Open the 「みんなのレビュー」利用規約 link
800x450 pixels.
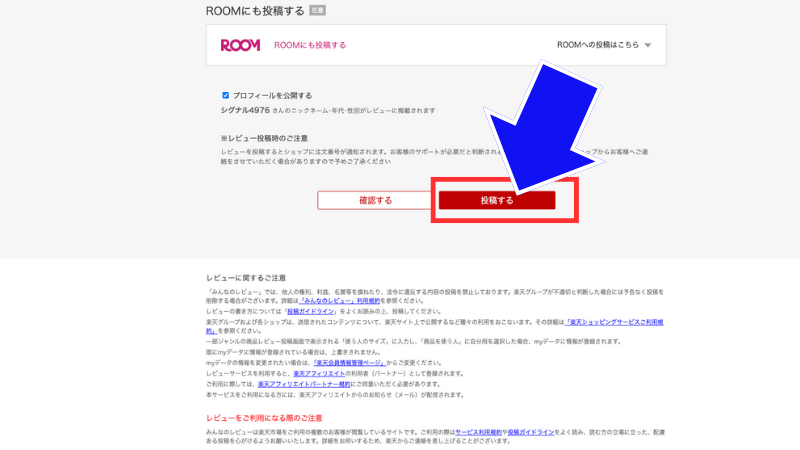tap(340, 301)
